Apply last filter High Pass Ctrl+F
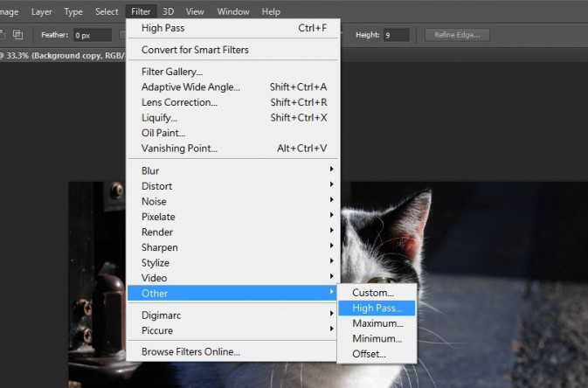588x388 pixels. (233, 28)
